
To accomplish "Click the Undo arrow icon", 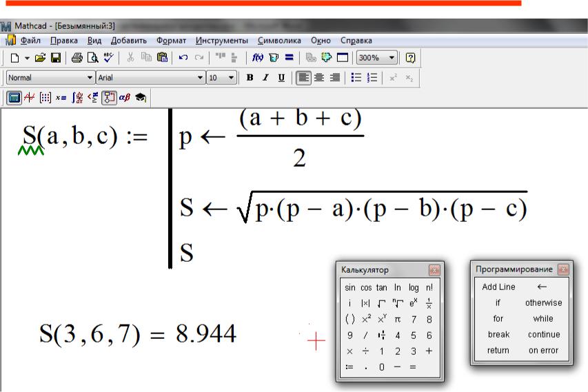I will [183, 58].
